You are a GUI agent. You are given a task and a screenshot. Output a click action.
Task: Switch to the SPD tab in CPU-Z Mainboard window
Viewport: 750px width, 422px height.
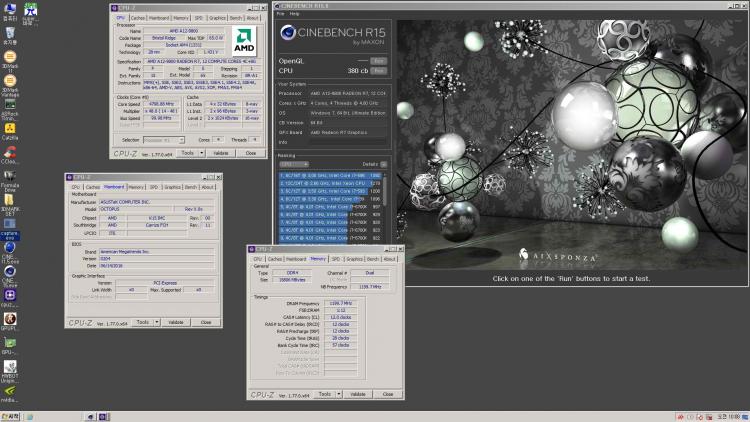point(154,187)
